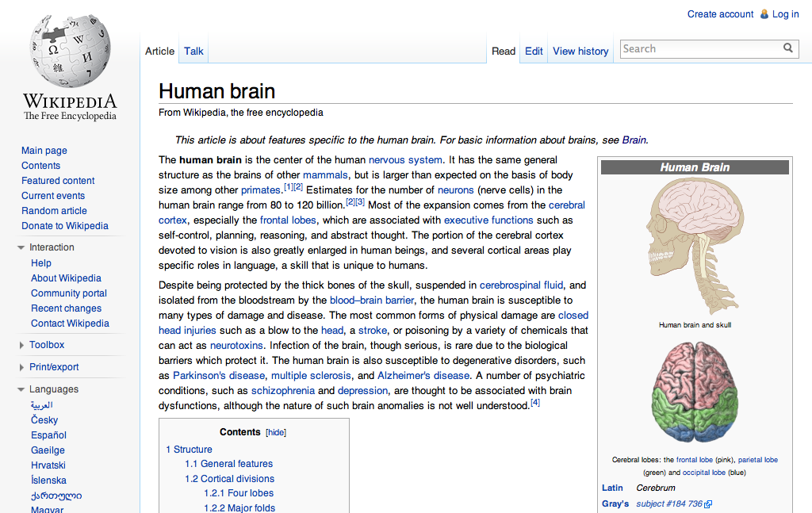The image size is (812, 513).
Task: Select the Read tab
Action: 504,52
